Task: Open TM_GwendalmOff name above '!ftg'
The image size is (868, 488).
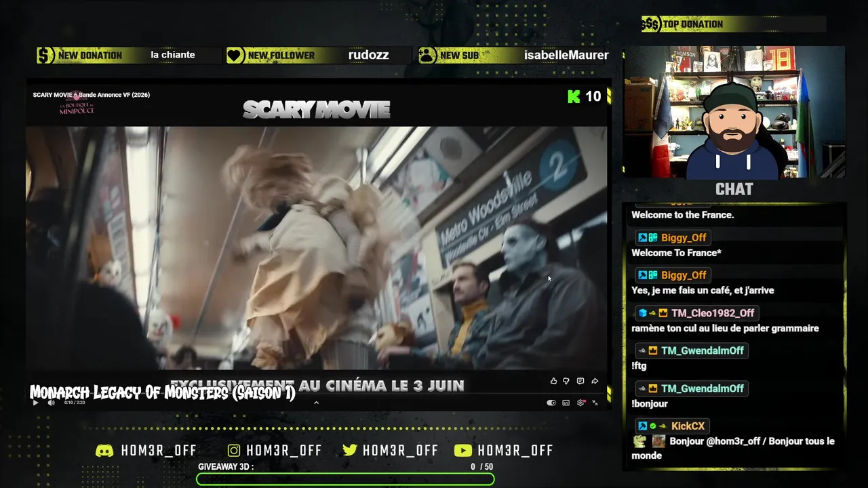Action: click(x=703, y=350)
